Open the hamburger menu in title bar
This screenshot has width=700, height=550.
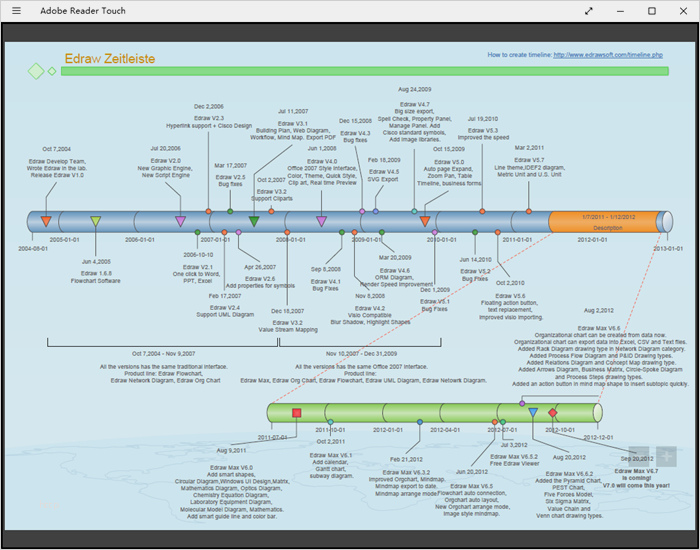click(16, 10)
